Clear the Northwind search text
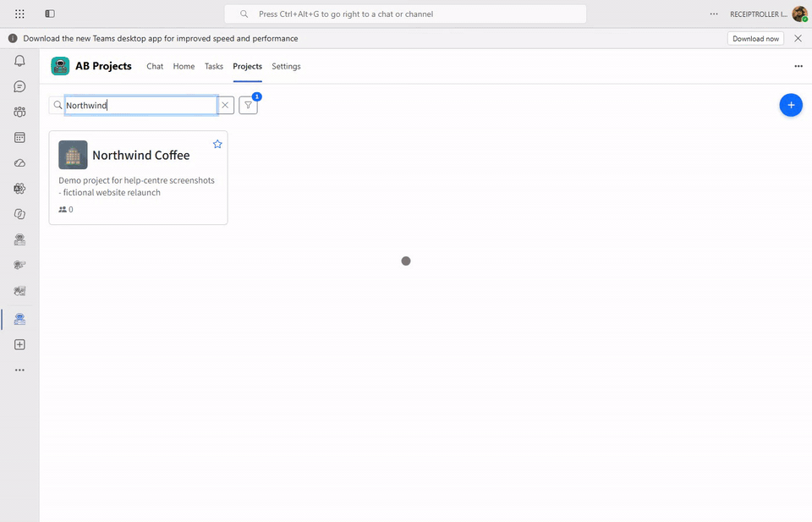The image size is (812, 522). [225, 105]
